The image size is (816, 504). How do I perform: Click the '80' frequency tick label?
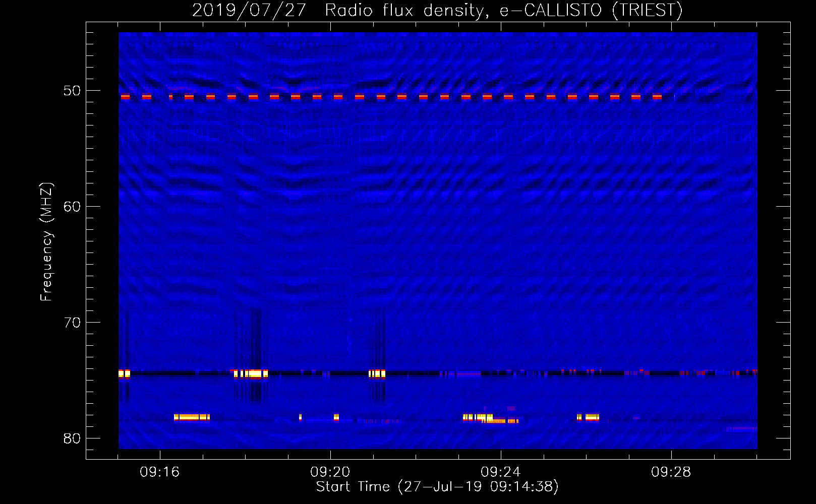(72, 438)
